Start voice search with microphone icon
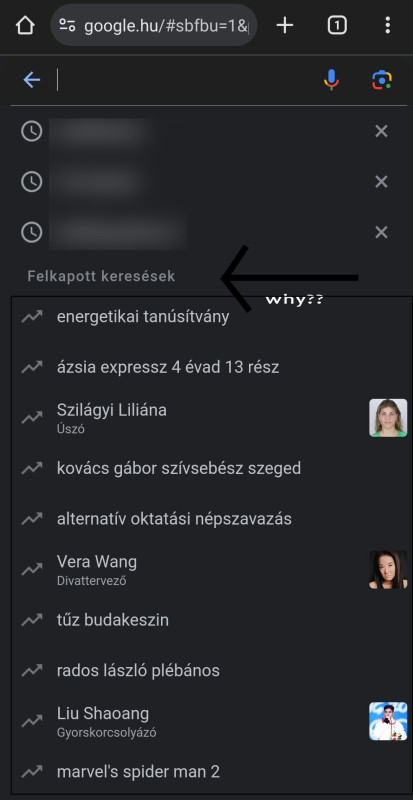This screenshot has height=800, width=413. pyautogui.click(x=331, y=80)
